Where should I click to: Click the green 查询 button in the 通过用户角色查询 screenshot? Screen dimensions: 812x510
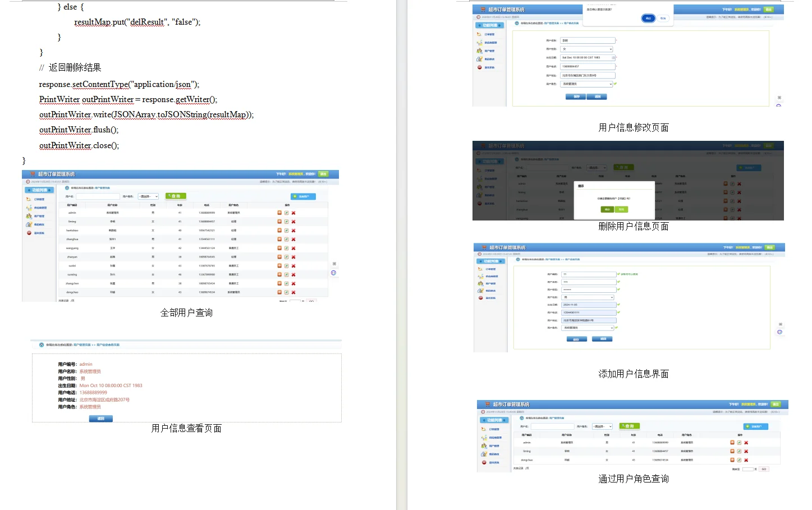point(629,426)
